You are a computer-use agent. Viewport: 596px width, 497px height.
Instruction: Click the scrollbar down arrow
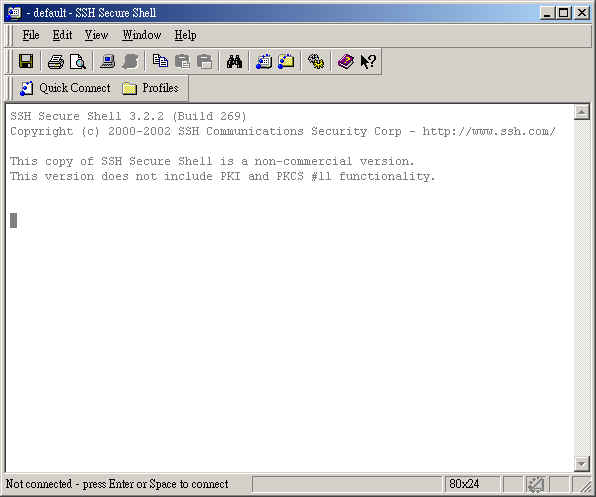pyautogui.click(x=582, y=464)
